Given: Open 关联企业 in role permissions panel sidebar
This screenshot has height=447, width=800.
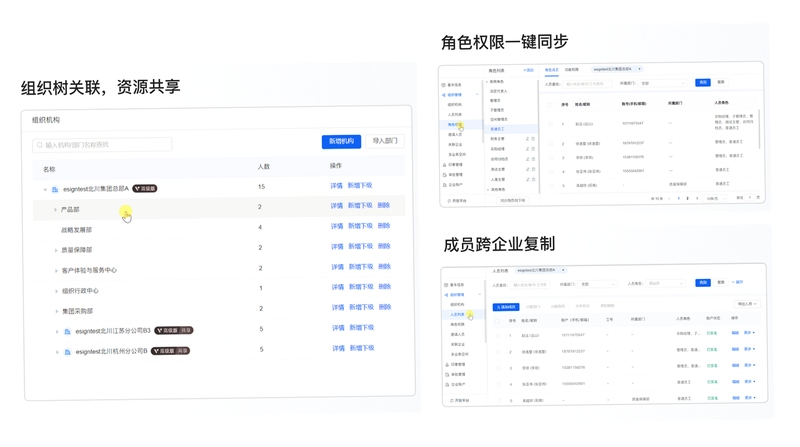Looking at the screenshot, I should [455, 144].
